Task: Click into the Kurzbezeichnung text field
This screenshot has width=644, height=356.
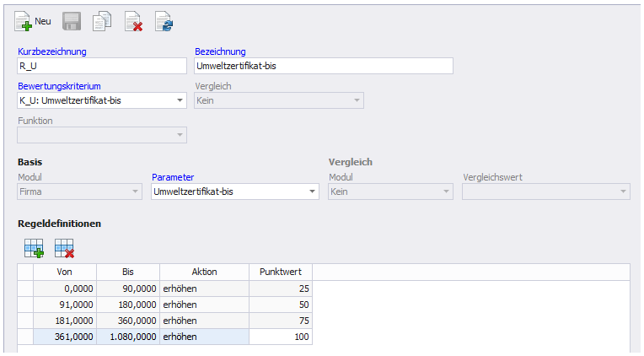Action: [x=101, y=67]
